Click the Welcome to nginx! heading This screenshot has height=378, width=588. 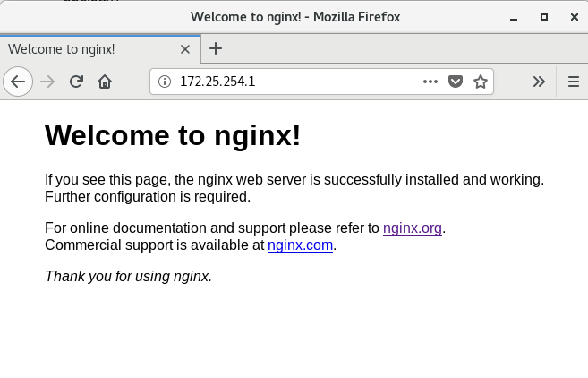pos(173,135)
